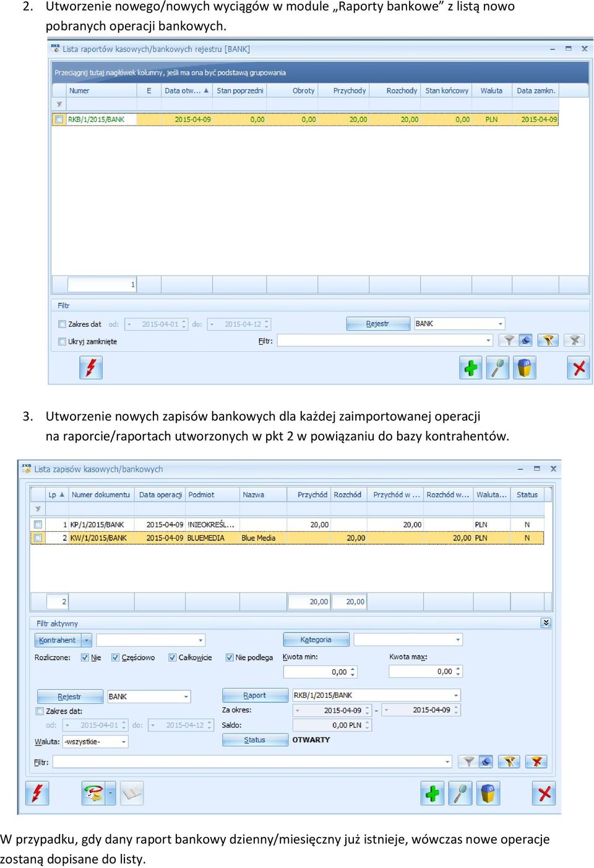594x868 pixels.
Task: Click yellow funnel icon in reports list filter row
Action: [x=548, y=340]
